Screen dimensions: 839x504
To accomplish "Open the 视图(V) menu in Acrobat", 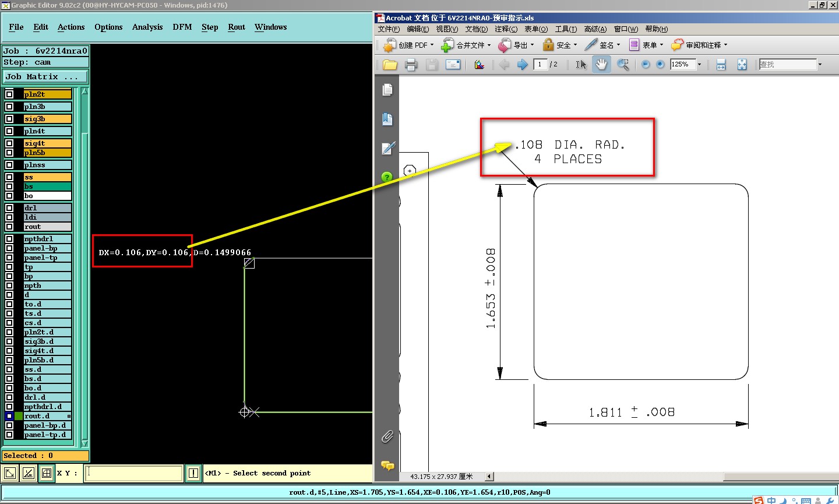I will (x=447, y=29).
